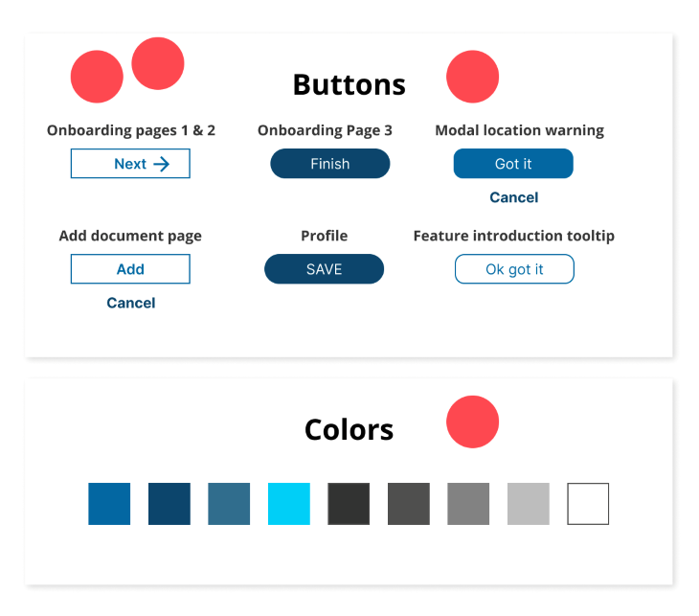
Task: Click the Got it button
Action: 513,164
